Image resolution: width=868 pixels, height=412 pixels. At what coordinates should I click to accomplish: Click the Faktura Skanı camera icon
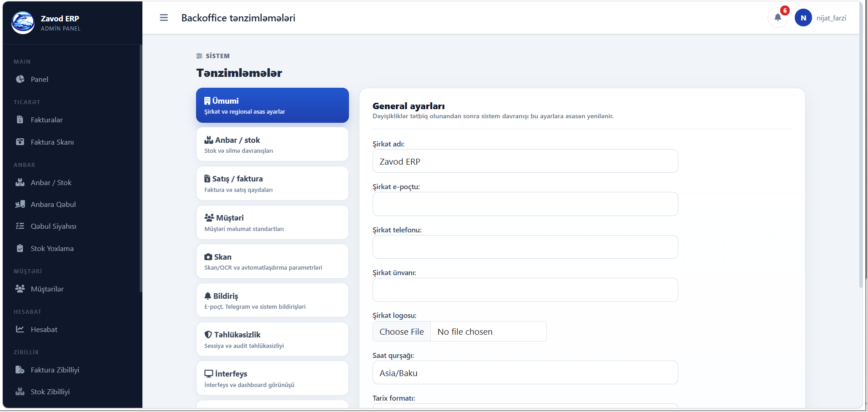point(20,142)
